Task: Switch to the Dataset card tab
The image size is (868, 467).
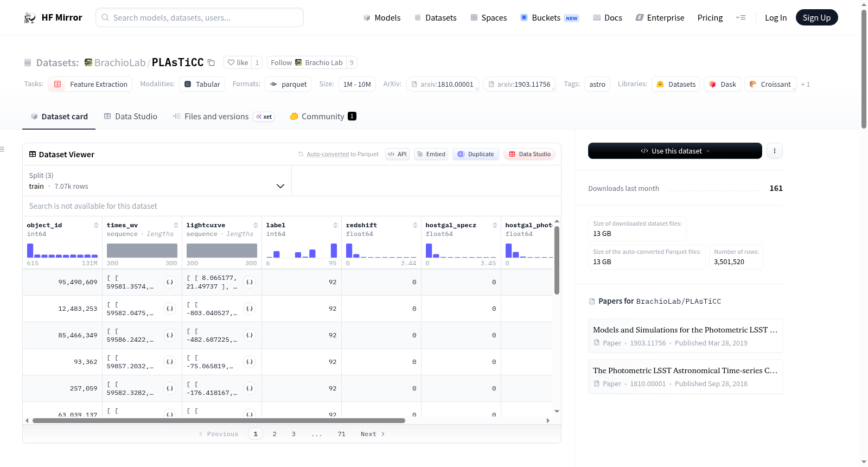Action: tap(59, 116)
